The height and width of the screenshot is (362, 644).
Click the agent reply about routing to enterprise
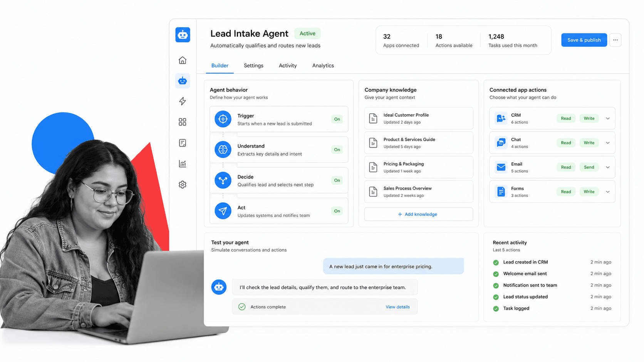tap(325, 287)
